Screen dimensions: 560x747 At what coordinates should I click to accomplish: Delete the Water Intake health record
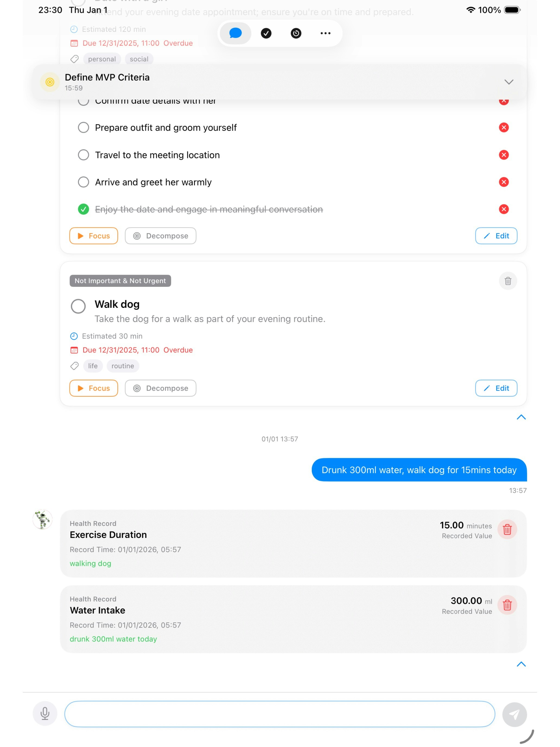(508, 605)
